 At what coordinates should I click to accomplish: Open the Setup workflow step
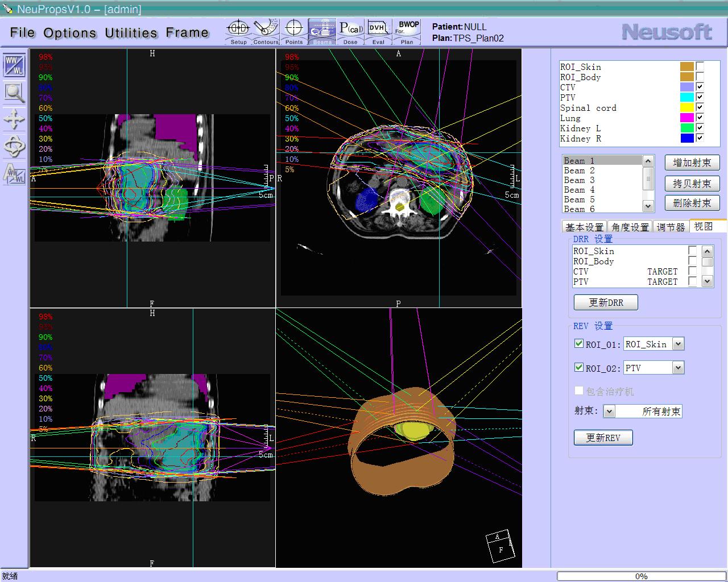239,32
